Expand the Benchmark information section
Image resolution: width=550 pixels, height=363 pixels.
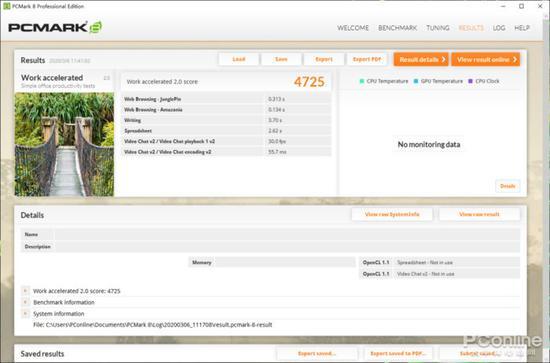[25, 302]
